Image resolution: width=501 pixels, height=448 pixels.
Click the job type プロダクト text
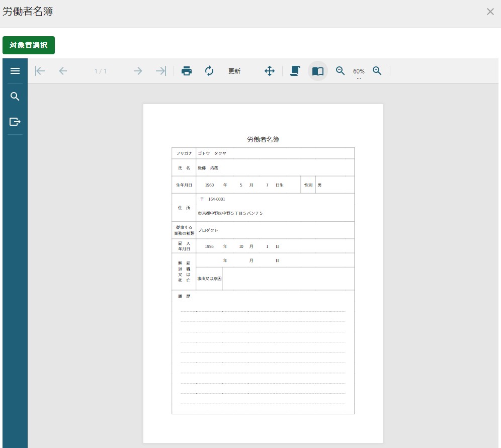point(208,230)
